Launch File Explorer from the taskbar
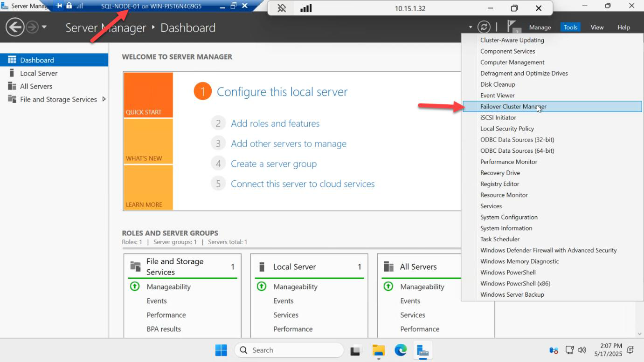Viewport: 644px width, 362px height. click(x=379, y=350)
